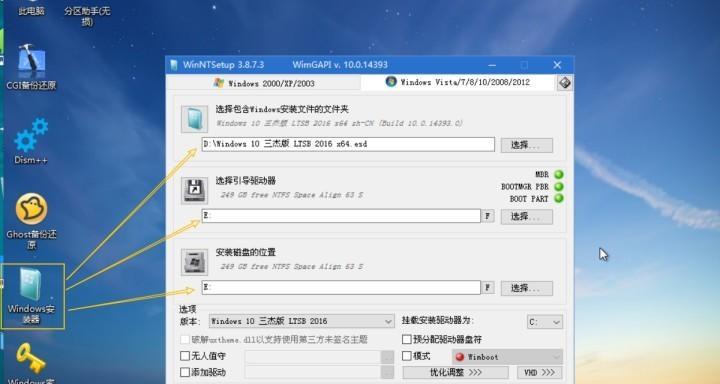Image resolution: width=720 pixels, height=384 pixels.
Task: Click the green MBR status indicator
Action: coord(558,175)
